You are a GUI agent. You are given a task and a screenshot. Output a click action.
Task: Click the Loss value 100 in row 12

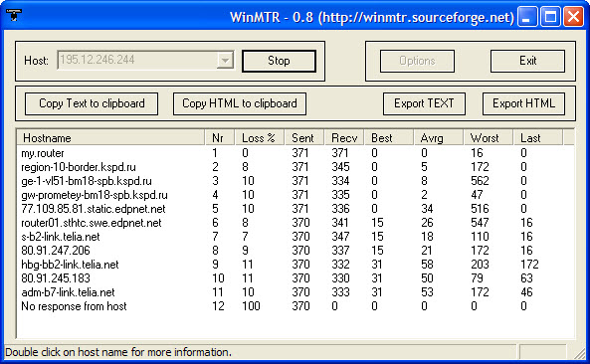pos(251,306)
